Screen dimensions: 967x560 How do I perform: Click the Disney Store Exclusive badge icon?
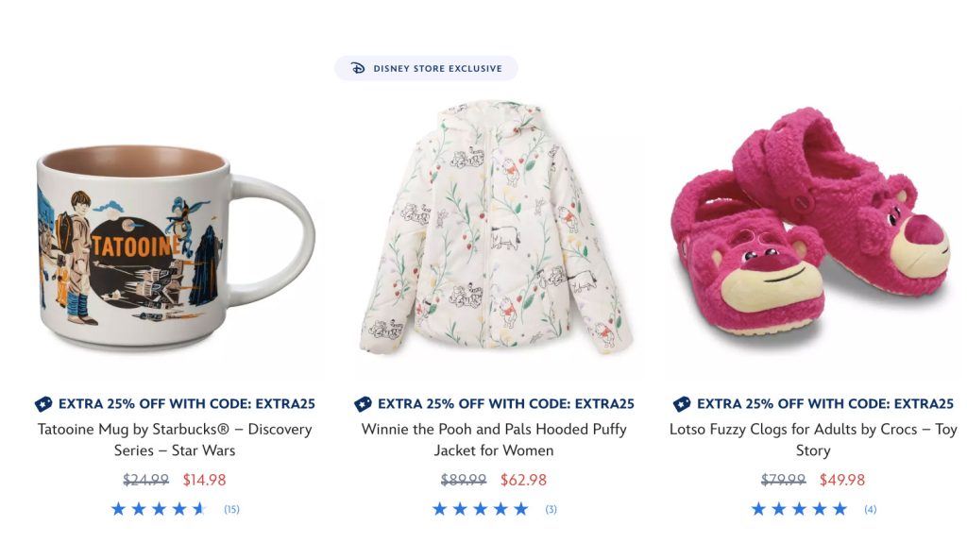click(358, 68)
